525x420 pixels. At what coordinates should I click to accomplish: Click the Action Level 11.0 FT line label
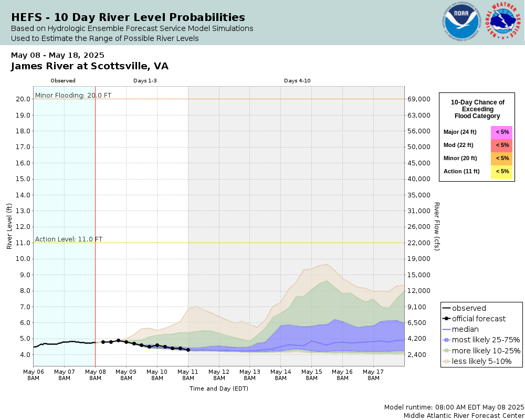pyautogui.click(x=69, y=239)
